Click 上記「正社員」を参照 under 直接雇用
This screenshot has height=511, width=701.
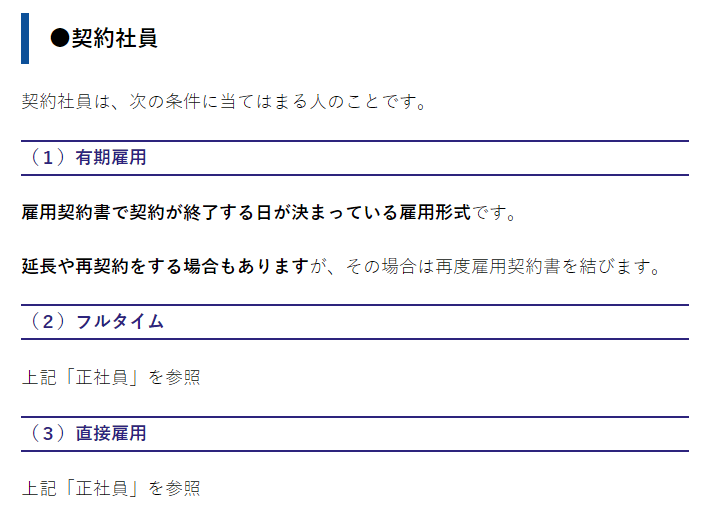pos(111,488)
